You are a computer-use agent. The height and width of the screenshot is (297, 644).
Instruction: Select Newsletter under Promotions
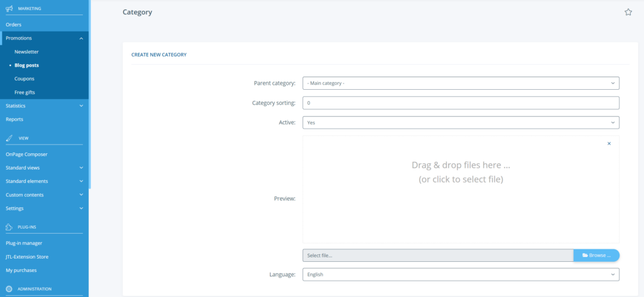point(26,51)
